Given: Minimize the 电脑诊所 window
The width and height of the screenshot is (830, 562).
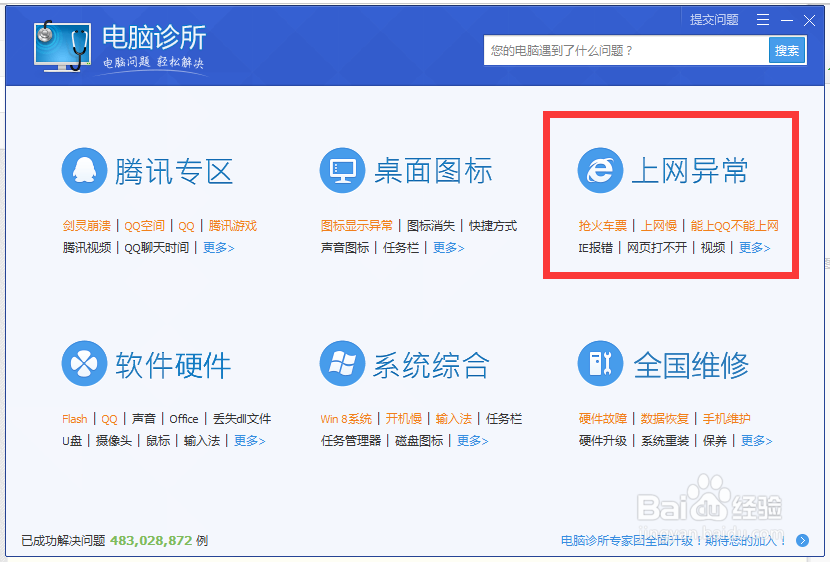Looking at the screenshot, I should (x=787, y=20).
